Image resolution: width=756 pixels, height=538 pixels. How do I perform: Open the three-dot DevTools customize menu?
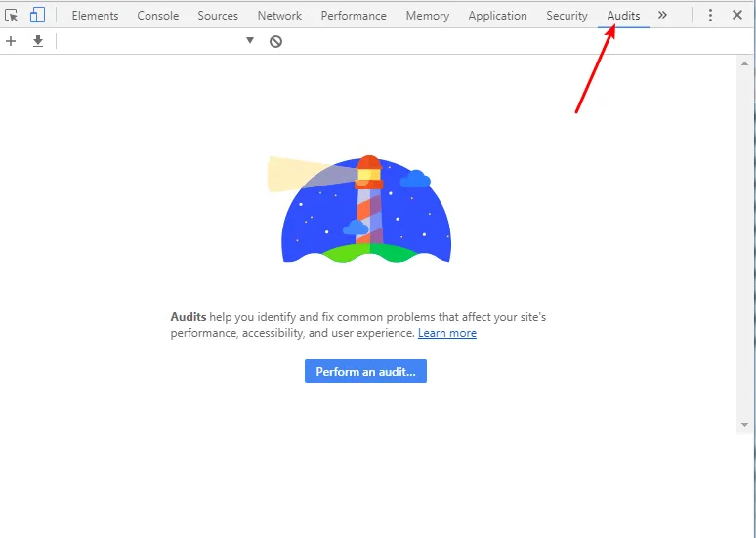click(710, 16)
